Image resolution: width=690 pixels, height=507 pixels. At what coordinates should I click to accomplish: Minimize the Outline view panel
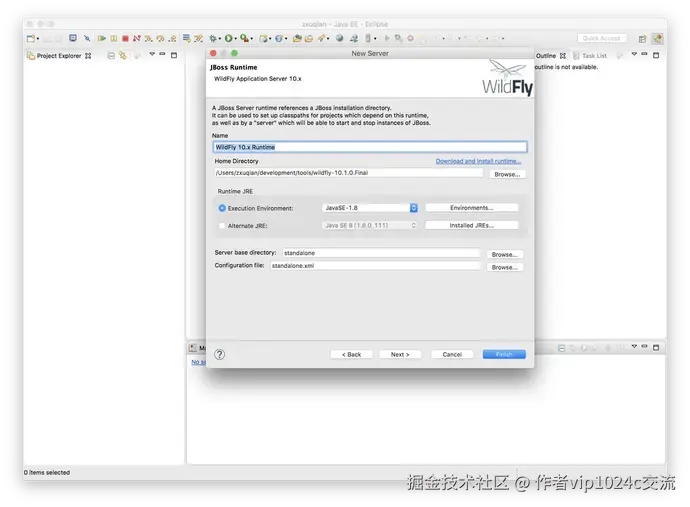click(645, 54)
